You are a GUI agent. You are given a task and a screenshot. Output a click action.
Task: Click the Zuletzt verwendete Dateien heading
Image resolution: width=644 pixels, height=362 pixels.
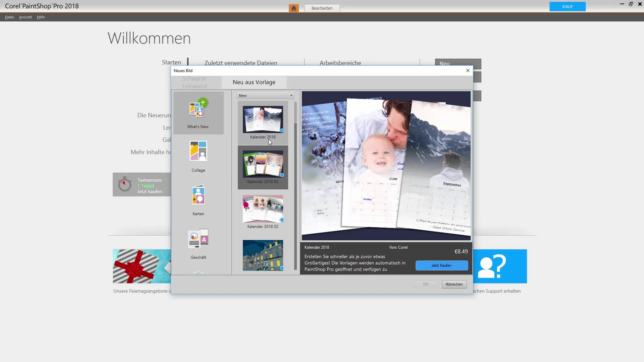[x=241, y=63]
